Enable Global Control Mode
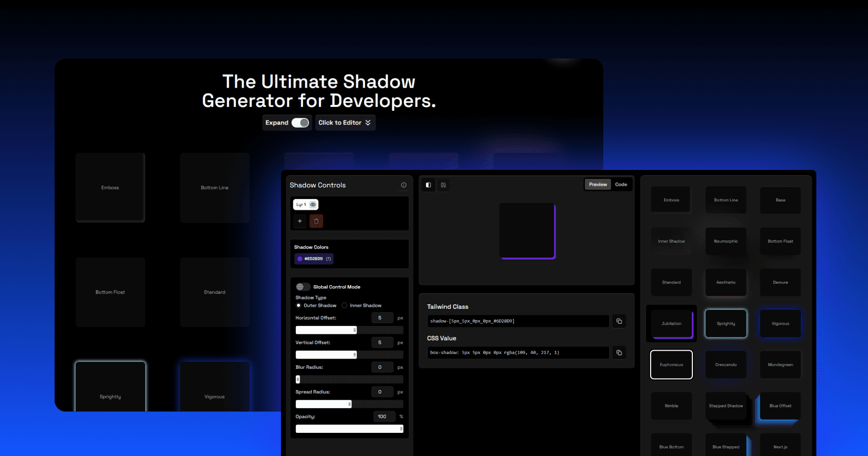868x456 pixels. pyautogui.click(x=302, y=287)
